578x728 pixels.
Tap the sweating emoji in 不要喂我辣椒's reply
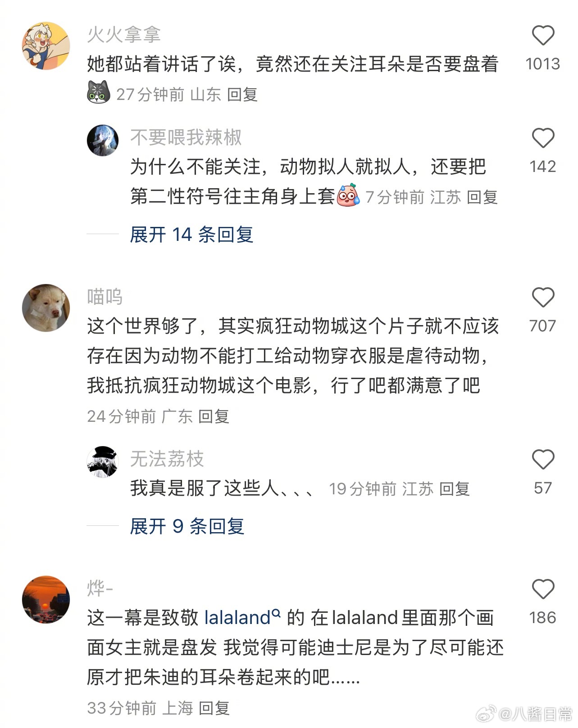[x=348, y=195]
